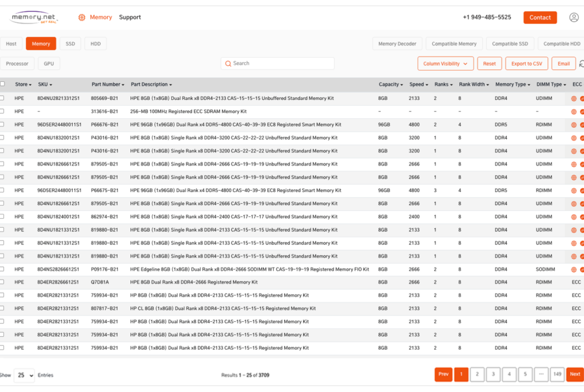Image resolution: width=584 pixels, height=392 pixels.
Task: Switch to the SSD category tab
Action: pyautogui.click(x=70, y=43)
